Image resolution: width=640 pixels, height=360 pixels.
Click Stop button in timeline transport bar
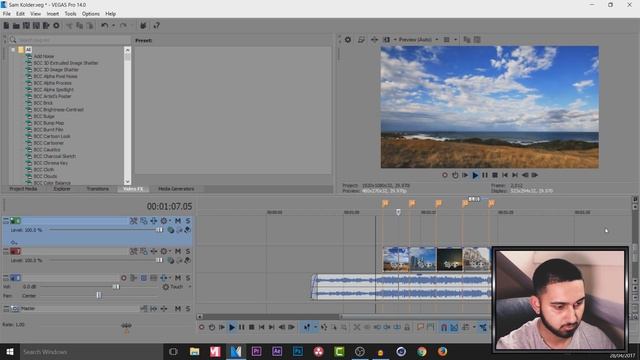[x=252, y=327]
